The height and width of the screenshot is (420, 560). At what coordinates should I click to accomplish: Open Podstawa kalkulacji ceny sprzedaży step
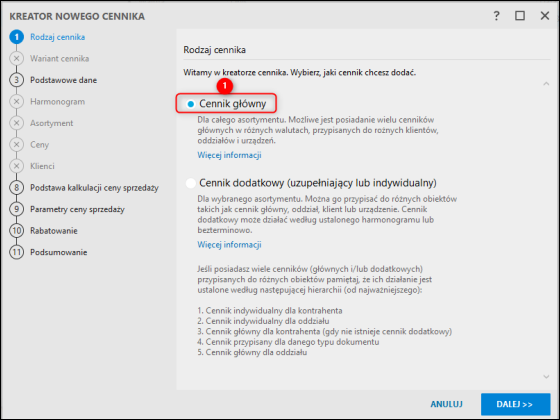pyautogui.click(x=94, y=188)
